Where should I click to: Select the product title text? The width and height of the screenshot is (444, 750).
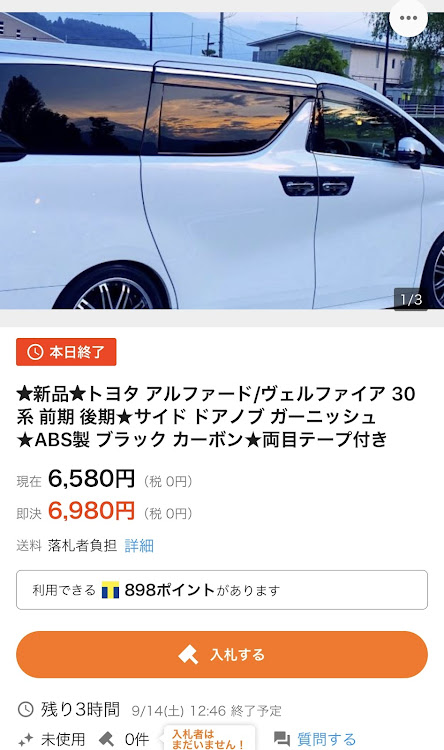(x=216, y=416)
